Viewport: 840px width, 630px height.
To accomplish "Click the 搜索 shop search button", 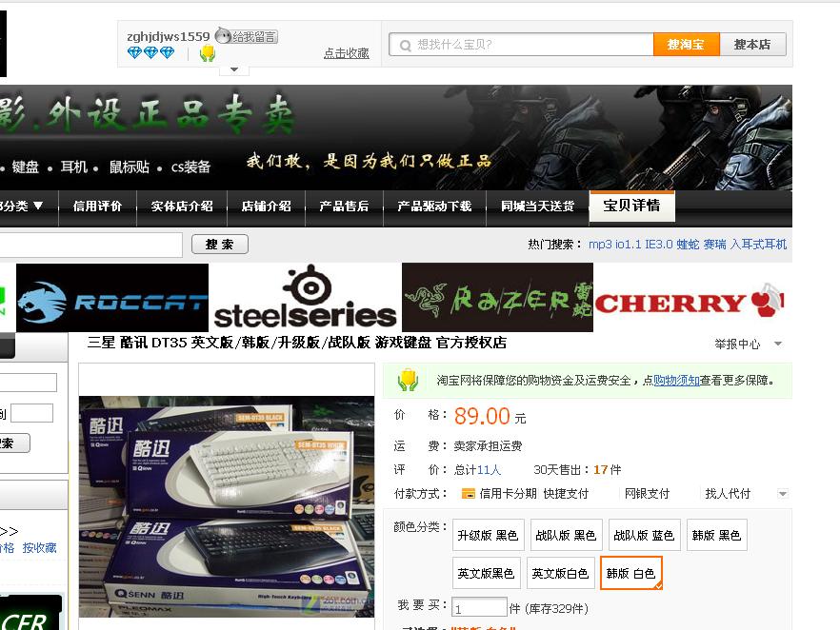I will tap(220, 245).
